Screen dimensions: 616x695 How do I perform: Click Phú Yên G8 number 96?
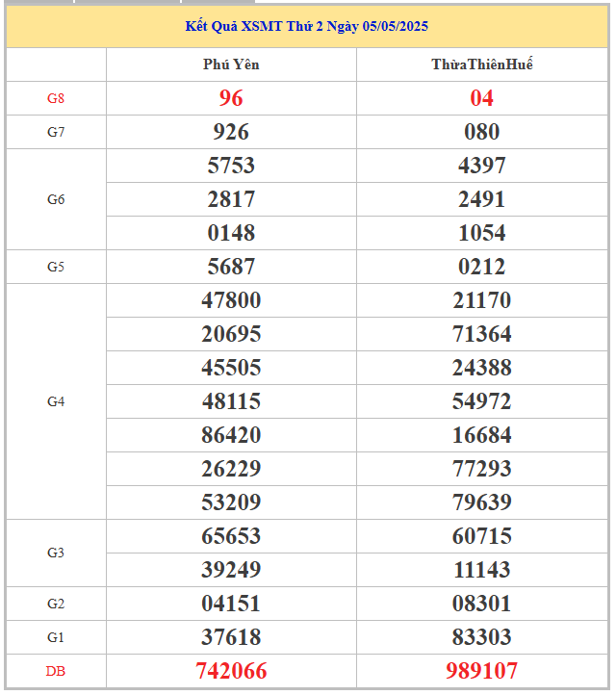(231, 98)
